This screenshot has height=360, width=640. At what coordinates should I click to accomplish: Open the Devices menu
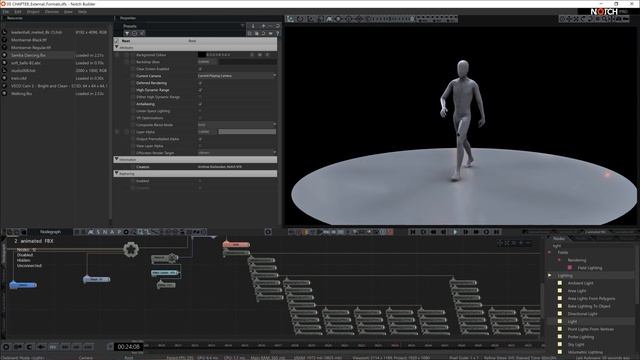[52, 12]
